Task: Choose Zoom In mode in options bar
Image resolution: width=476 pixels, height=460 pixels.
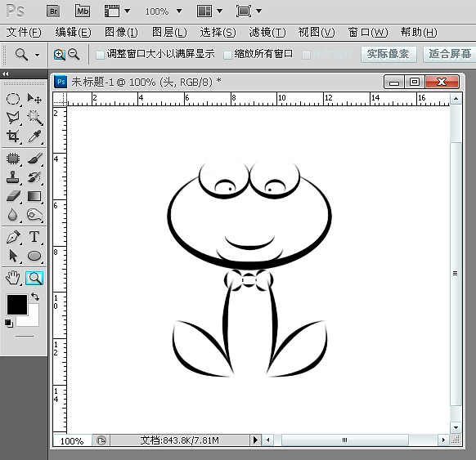Action: pos(60,55)
